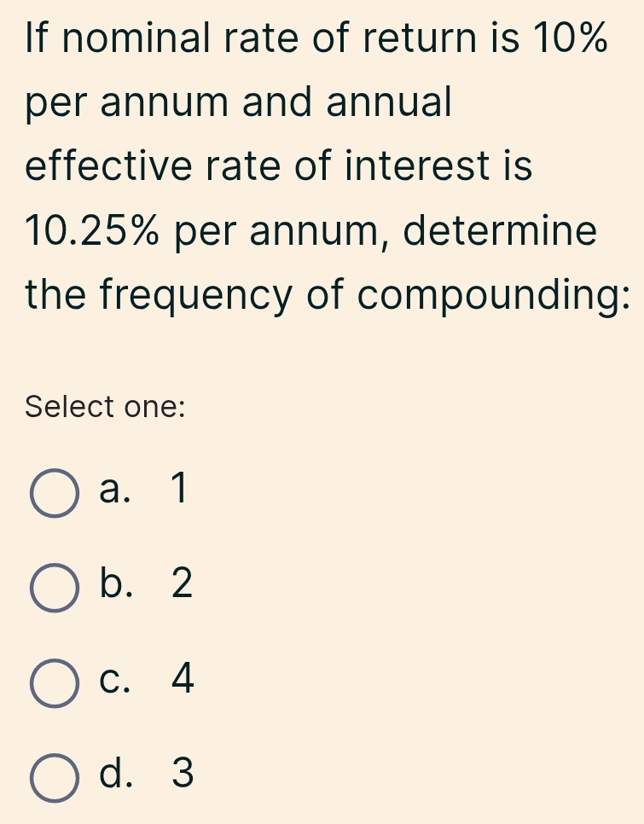Click the number 2 in option b
The width and height of the screenshot is (644, 824).
tap(182, 585)
